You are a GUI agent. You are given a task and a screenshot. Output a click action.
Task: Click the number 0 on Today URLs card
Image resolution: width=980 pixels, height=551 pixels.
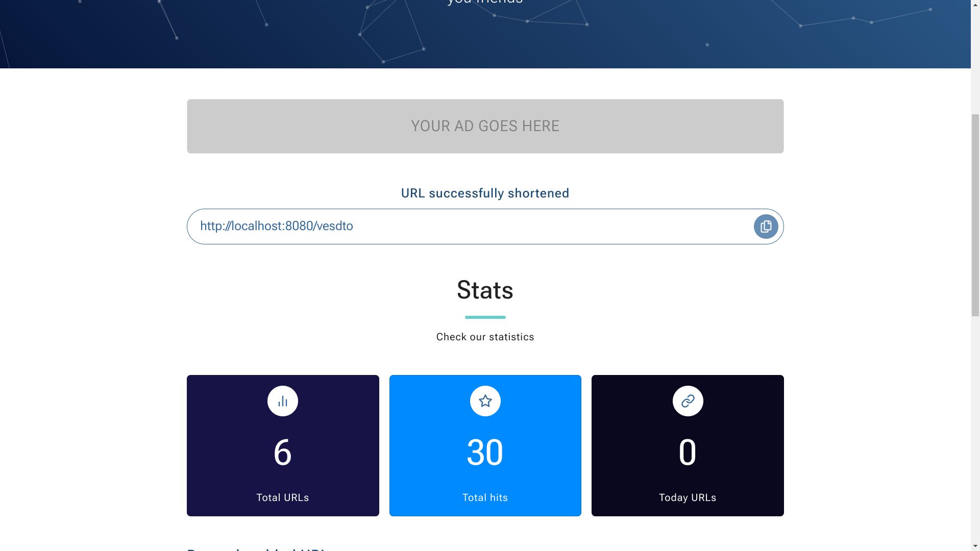click(688, 453)
